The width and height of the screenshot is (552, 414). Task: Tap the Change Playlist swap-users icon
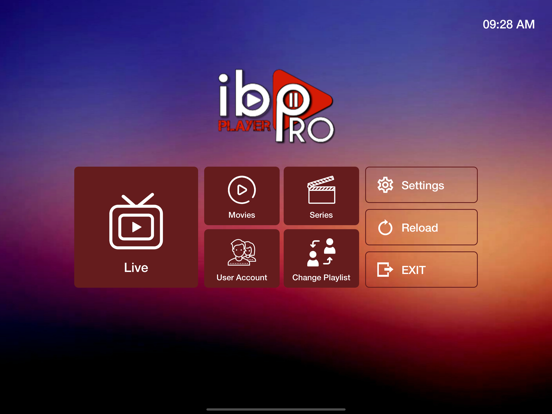(321, 252)
